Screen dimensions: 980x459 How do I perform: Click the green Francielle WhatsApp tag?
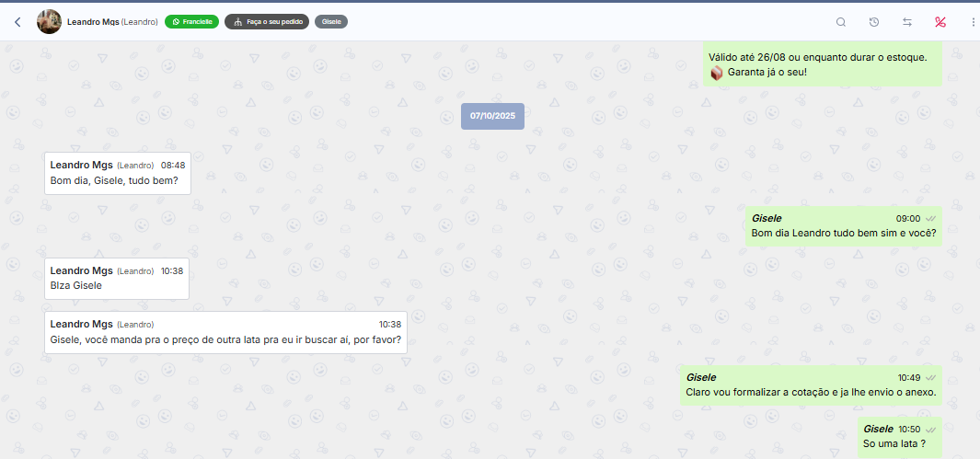pos(191,21)
